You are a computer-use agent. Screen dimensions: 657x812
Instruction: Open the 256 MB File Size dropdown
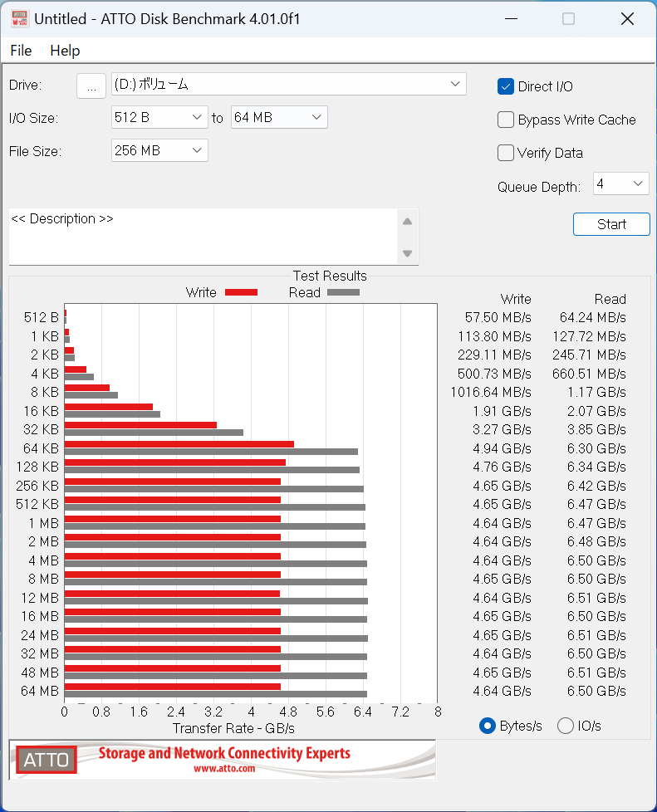pyautogui.click(x=159, y=150)
